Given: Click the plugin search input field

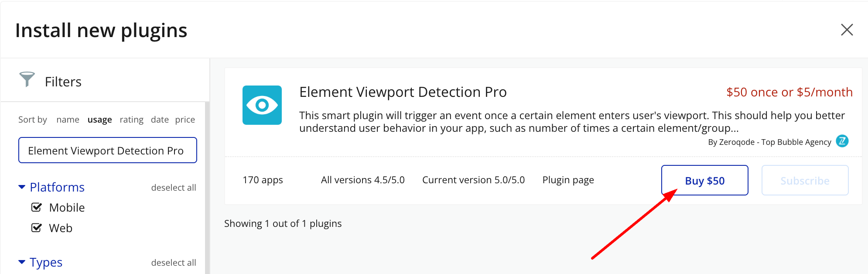Looking at the screenshot, I should [x=107, y=151].
